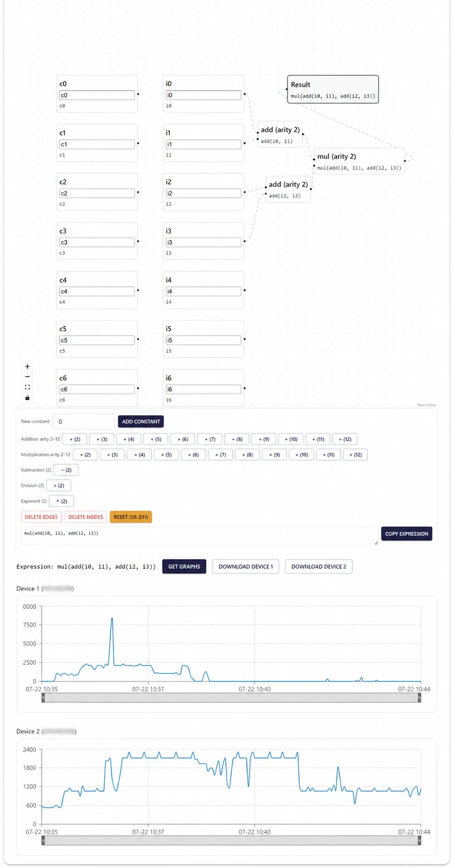Zoom in the flow canvas with plus control
This screenshot has height=868, width=455.
(28, 366)
